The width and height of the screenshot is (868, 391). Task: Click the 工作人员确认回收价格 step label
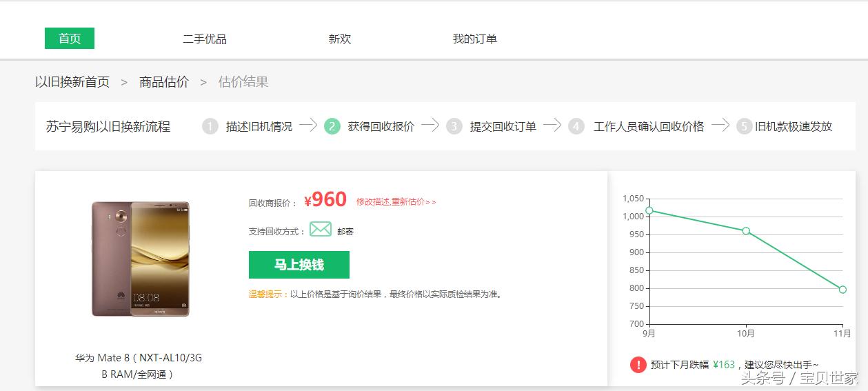(649, 127)
